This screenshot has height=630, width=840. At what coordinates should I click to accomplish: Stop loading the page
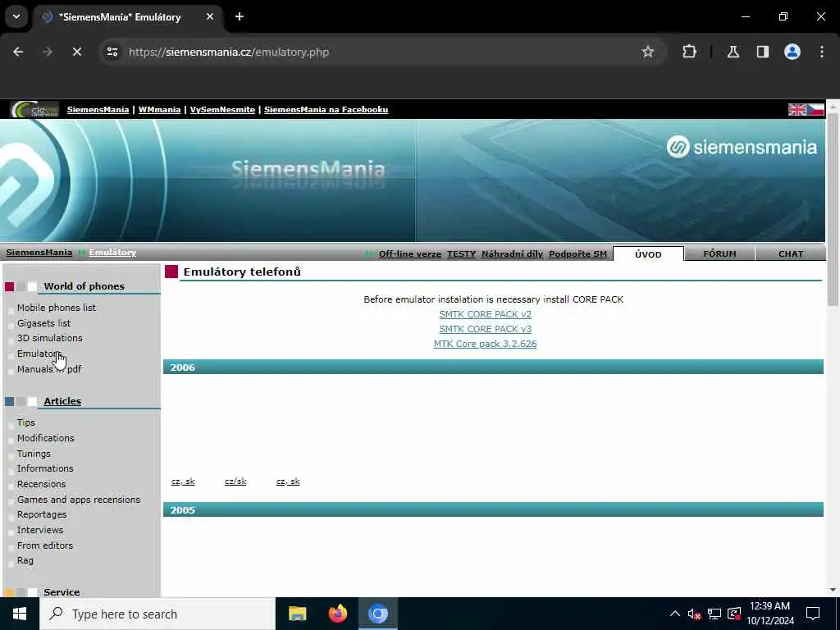click(x=76, y=52)
